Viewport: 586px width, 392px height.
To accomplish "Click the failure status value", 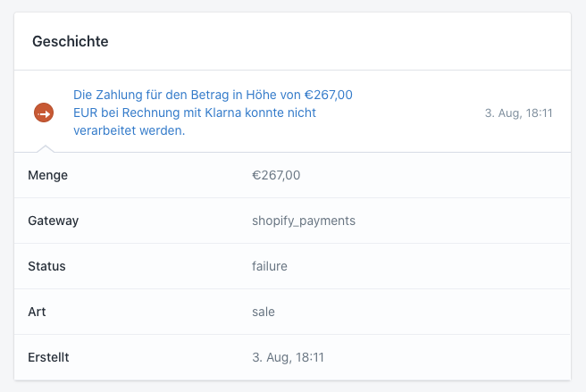I will [270, 266].
